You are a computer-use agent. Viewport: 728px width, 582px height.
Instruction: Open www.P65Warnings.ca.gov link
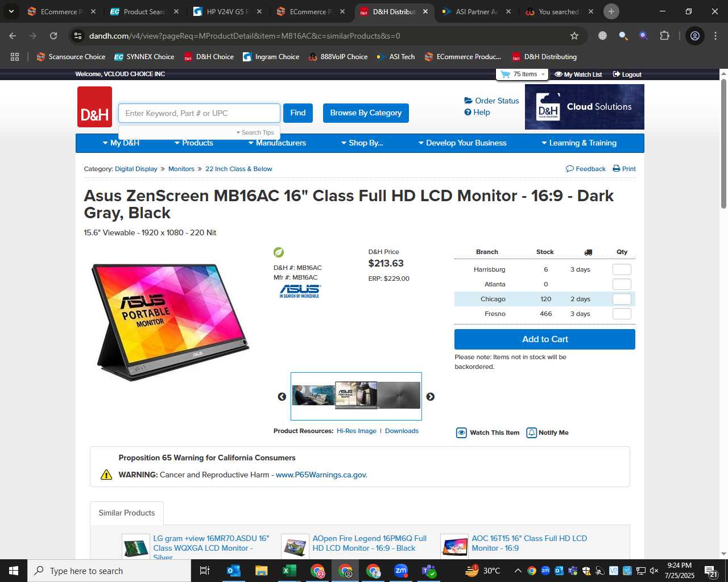(321, 475)
